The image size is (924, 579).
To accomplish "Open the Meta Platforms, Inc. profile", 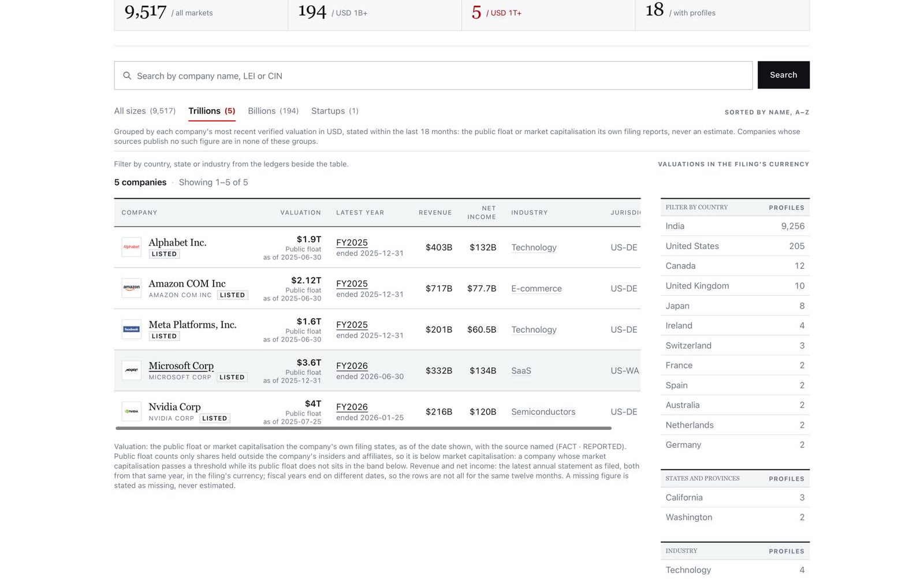I will point(192,325).
